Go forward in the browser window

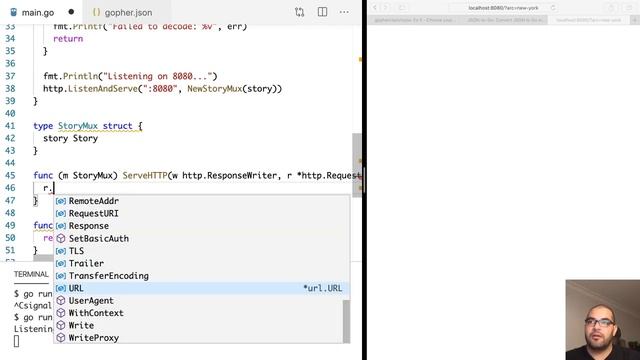click(x=386, y=7)
